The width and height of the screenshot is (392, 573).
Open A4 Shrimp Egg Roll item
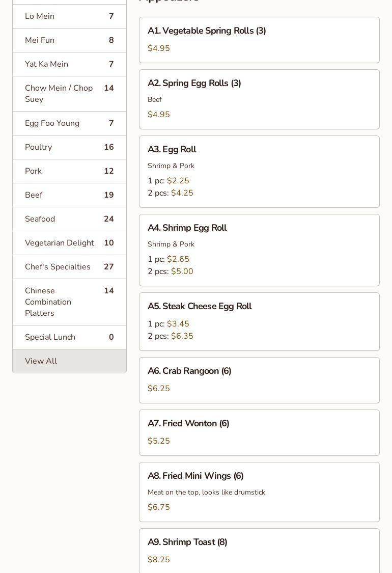click(x=259, y=250)
